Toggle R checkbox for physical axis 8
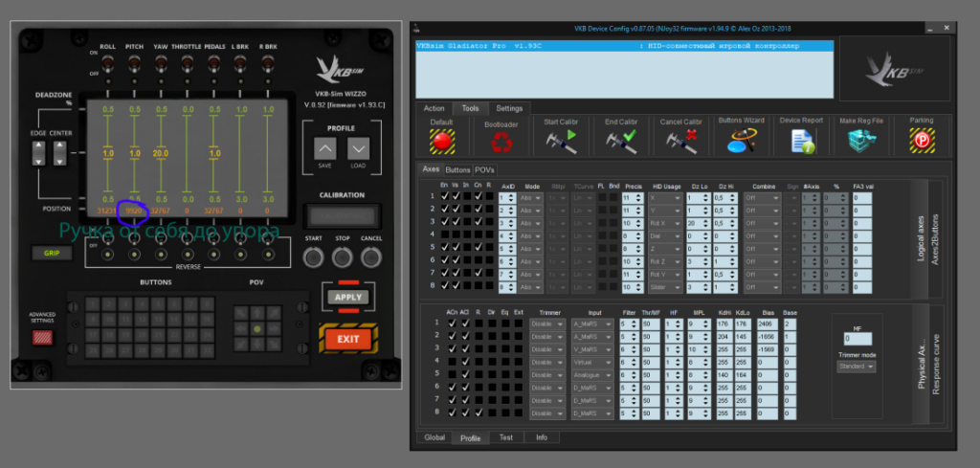 [479, 413]
